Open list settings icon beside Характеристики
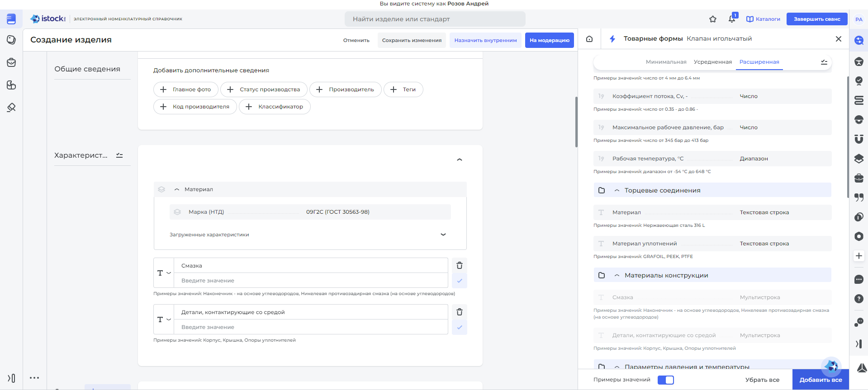 point(119,155)
